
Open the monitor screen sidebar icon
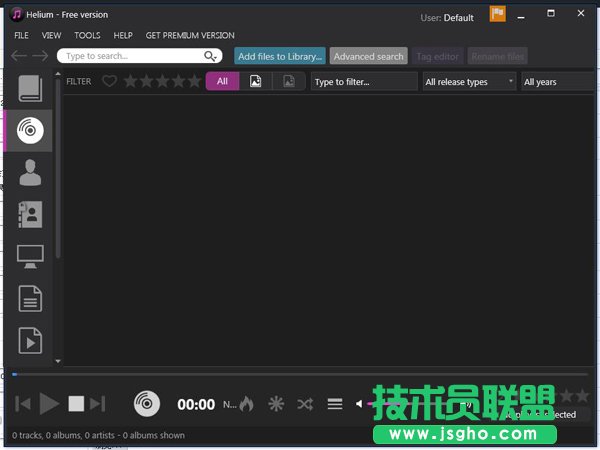[x=30, y=257]
